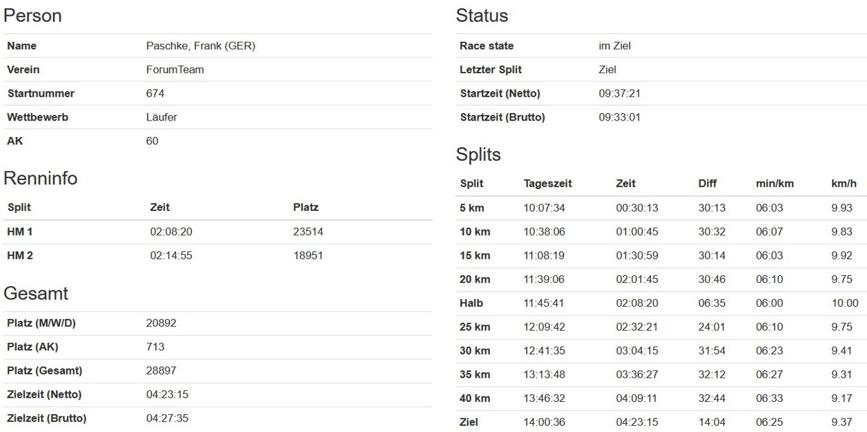Screen dimensions: 867x432
Task: Select the Race state value im Ziel
Action: coord(614,46)
